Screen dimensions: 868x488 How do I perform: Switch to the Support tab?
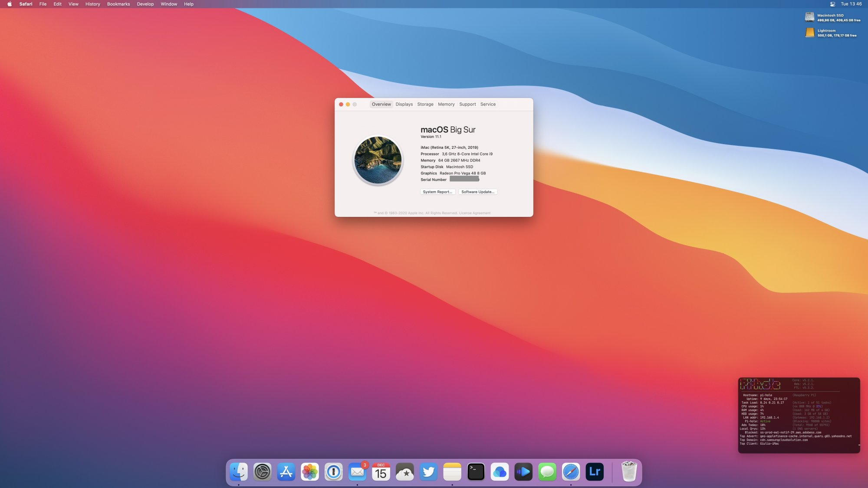[x=467, y=104]
